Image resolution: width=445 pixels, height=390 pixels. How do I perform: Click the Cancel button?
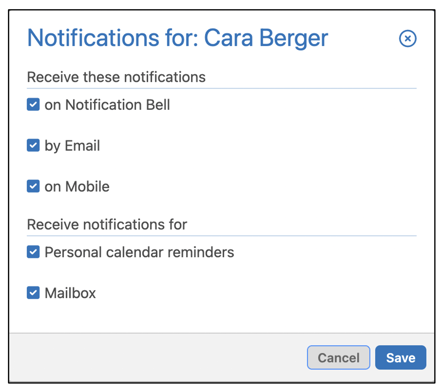(338, 358)
